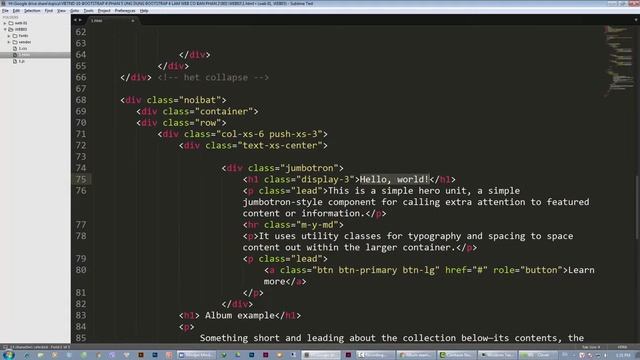Click the hr class="m-y-md" line
640x360 pixels.
click(293, 225)
